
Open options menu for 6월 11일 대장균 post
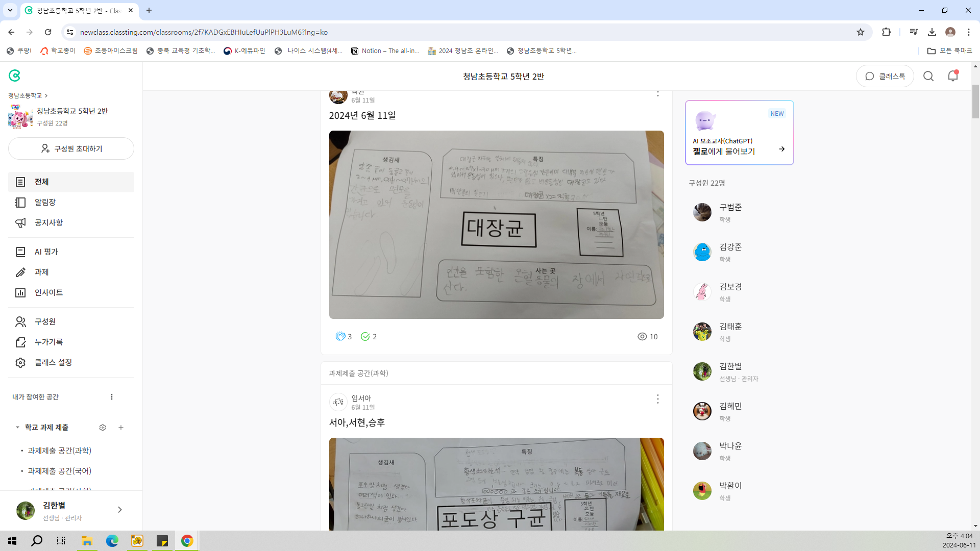(658, 93)
